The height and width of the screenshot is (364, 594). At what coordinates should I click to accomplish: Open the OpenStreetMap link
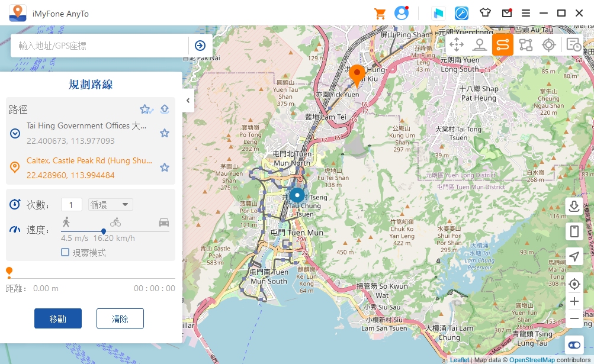[532, 360]
